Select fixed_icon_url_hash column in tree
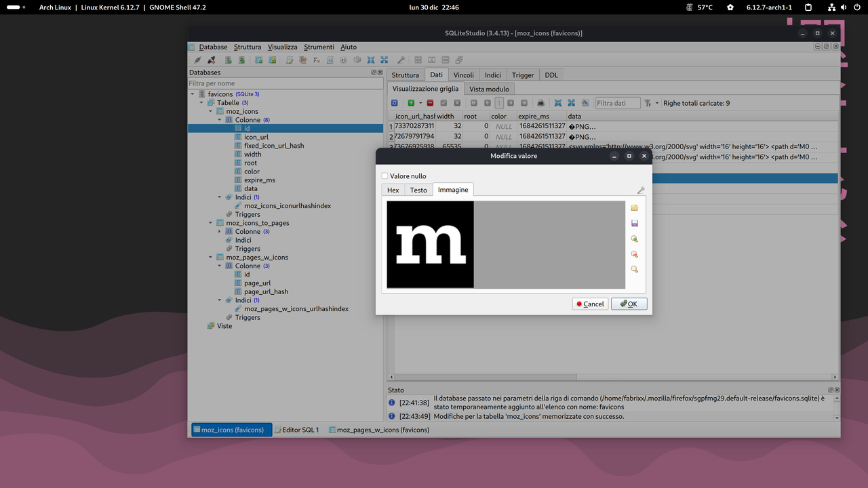Image resolution: width=868 pixels, height=488 pixels. pyautogui.click(x=274, y=146)
